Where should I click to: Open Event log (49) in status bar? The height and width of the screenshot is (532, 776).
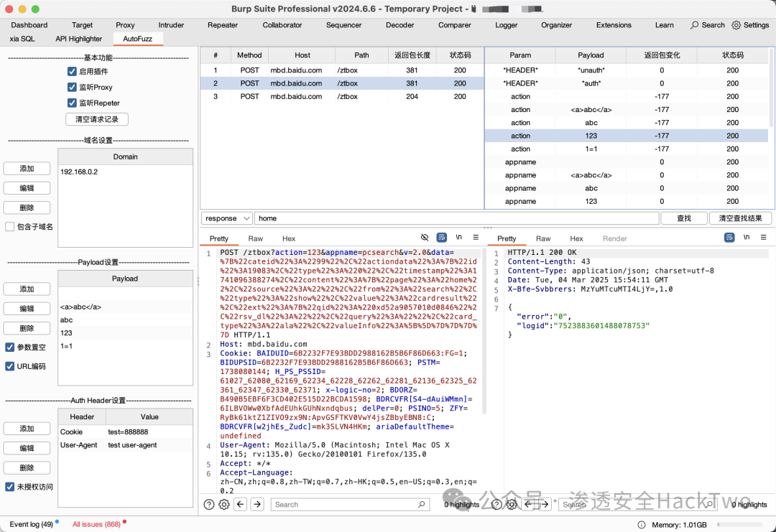31,524
